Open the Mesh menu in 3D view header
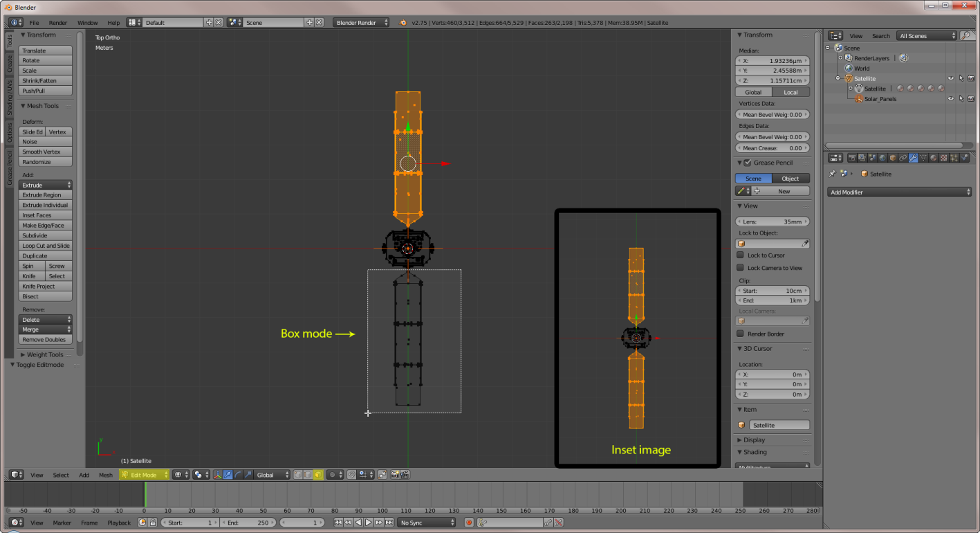 pos(105,475)
